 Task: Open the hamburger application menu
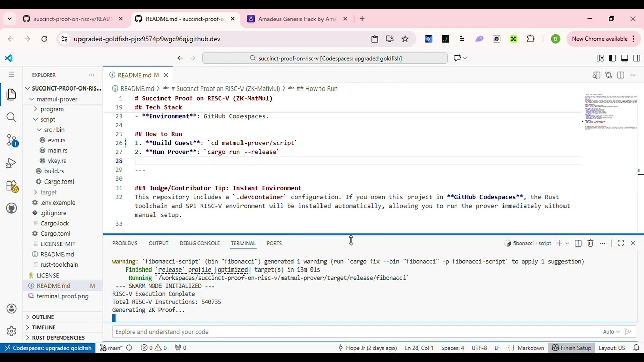[x=11, y=75]
